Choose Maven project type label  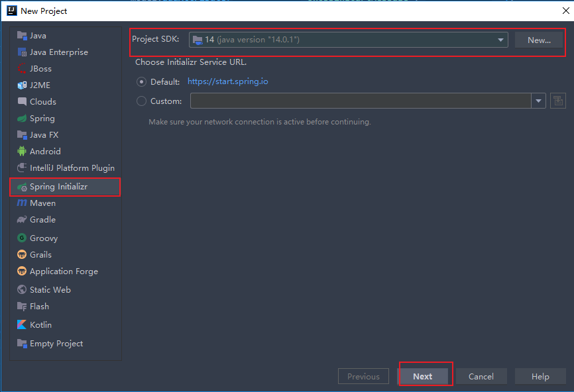pos(43,203)
